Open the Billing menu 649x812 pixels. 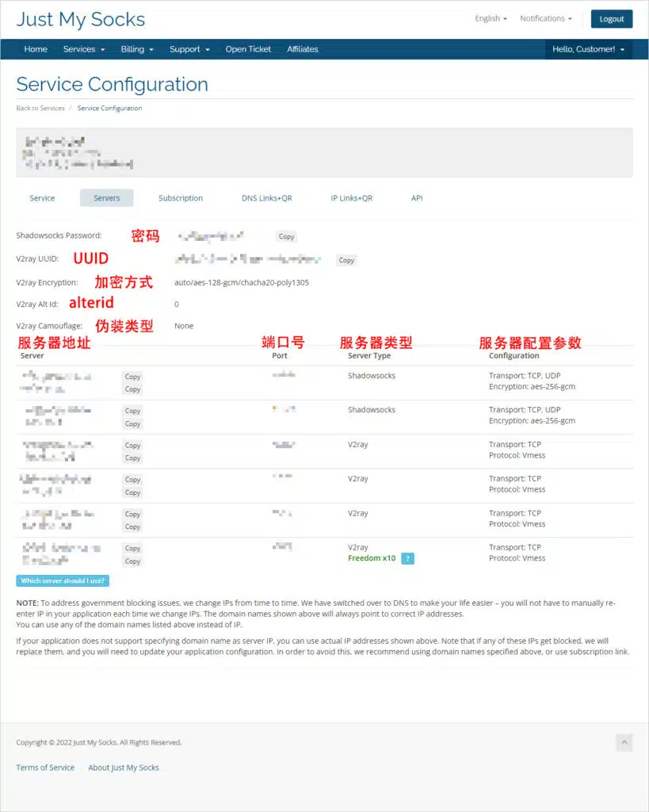137,49
